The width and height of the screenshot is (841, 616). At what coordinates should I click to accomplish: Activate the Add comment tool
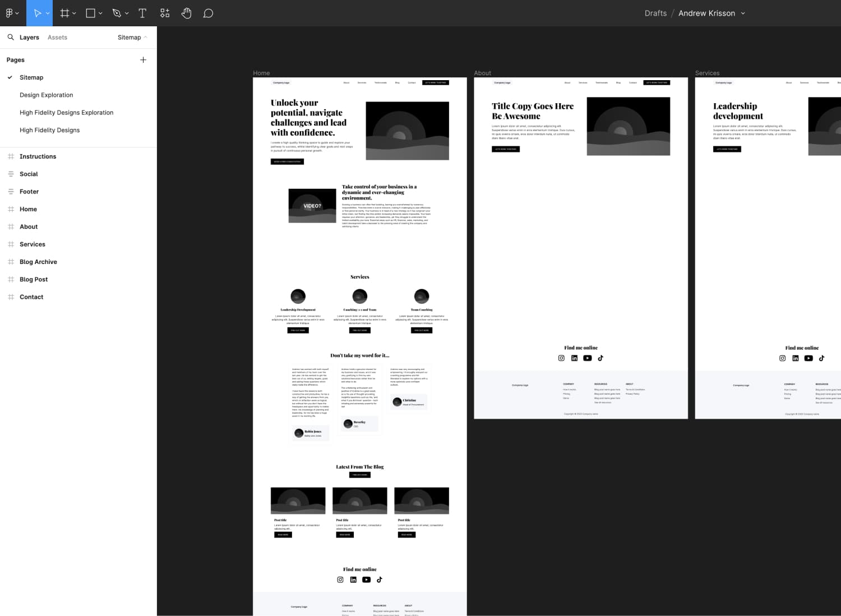tap(208, 12)
